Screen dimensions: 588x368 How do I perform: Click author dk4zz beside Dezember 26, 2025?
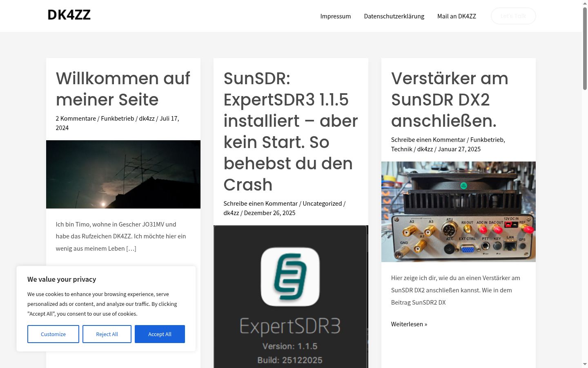(231, 213)
